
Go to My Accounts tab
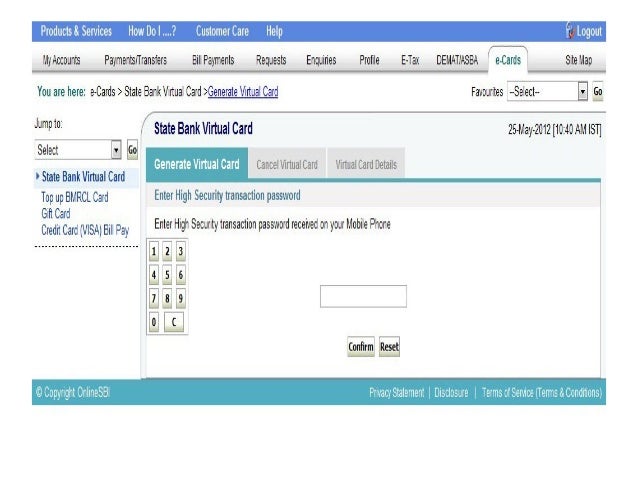tap(61, 60)
